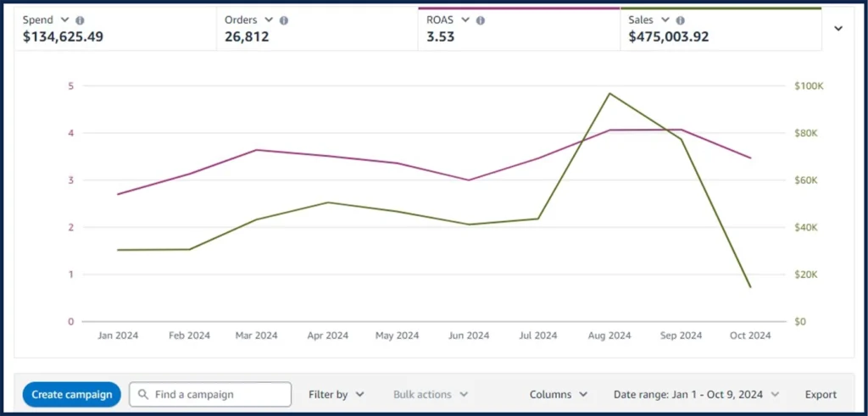This screenshot has width=868, height=416.
Task: Click the info icon beside Orders
Action: click(x=284, y=20)
